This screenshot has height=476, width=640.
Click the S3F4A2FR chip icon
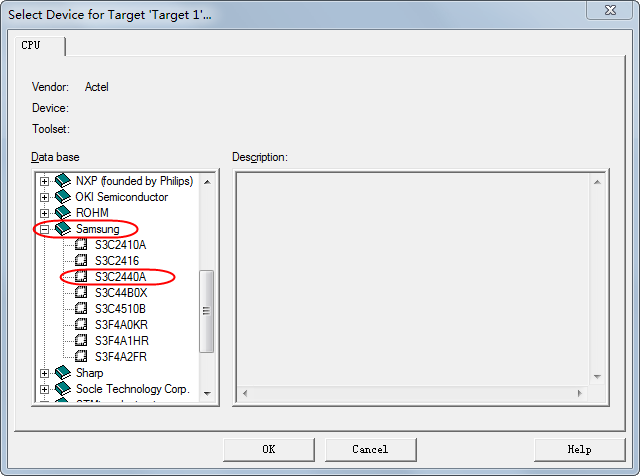(x=81, y=356)
